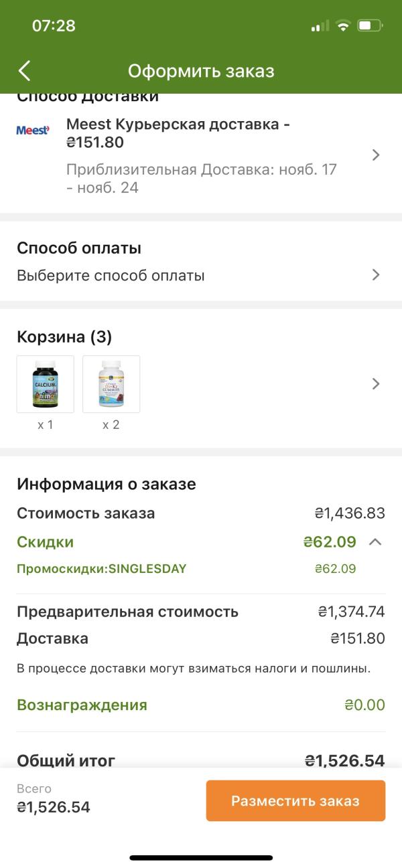Open the D3+K2 Gummies product thumbnail
This screenshot has height=868, width=402.
click(x=111, y=384)
